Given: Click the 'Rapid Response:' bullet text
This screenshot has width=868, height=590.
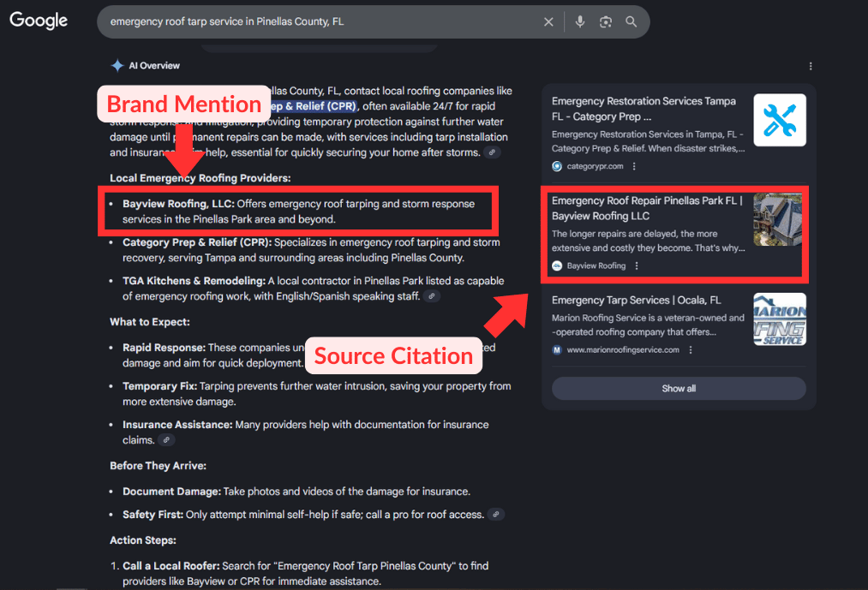Looking at the screenshot, I should (x=164, y=348).
